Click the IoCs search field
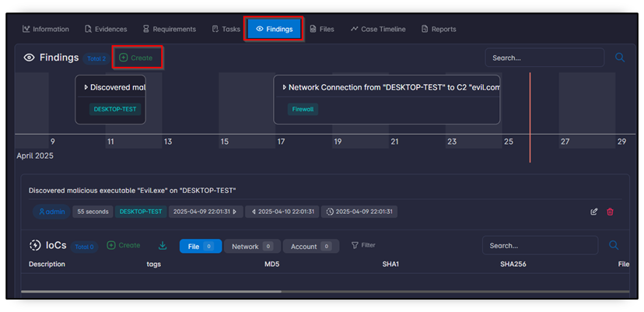 tap(540, 245)
